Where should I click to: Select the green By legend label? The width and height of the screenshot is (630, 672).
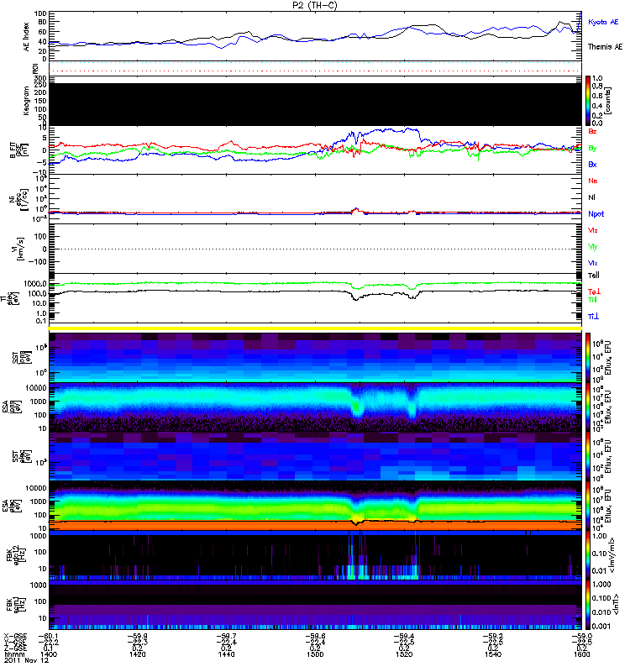[592, 149]
